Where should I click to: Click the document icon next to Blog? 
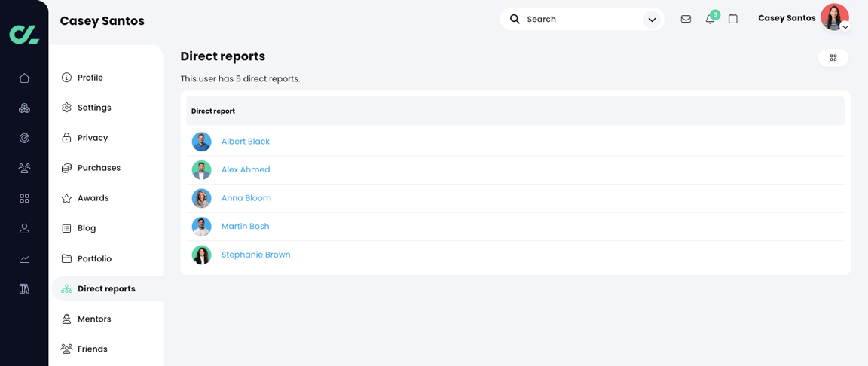(x=66, y=228)
